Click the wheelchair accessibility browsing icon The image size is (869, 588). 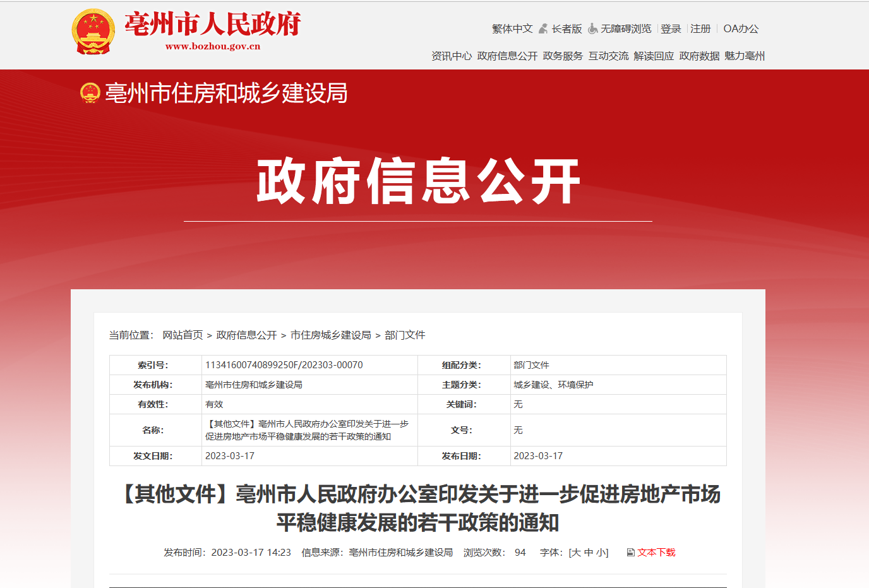coord(592,28)
